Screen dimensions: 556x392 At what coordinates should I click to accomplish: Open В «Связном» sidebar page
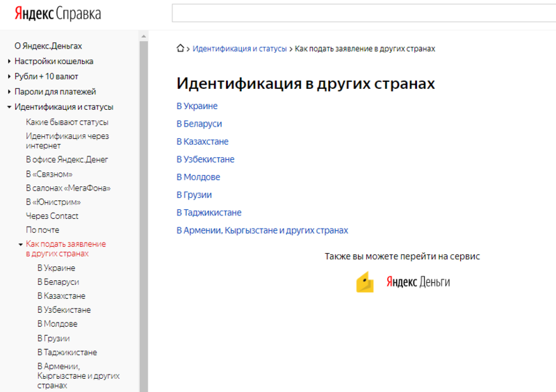click(49, 174)
